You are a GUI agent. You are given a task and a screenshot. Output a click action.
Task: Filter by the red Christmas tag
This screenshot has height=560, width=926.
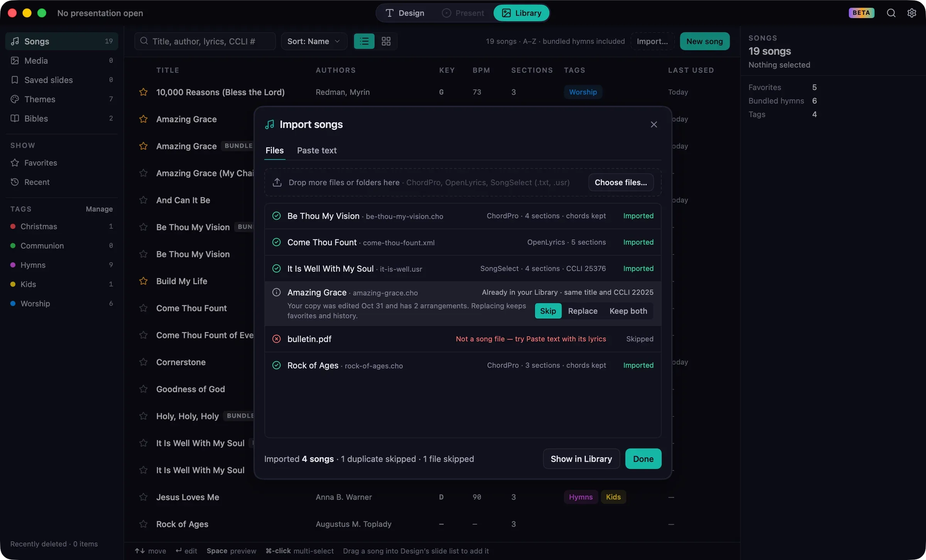coord(62,226)
